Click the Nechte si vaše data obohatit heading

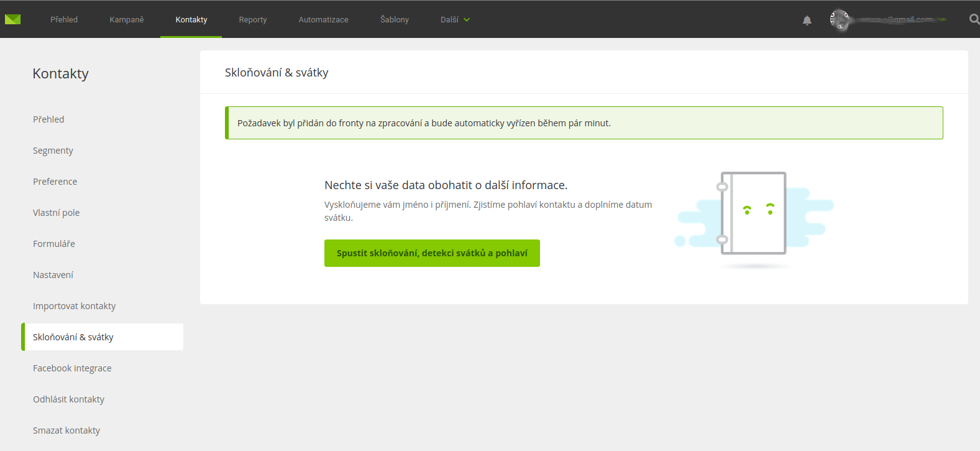pos(446,185)
